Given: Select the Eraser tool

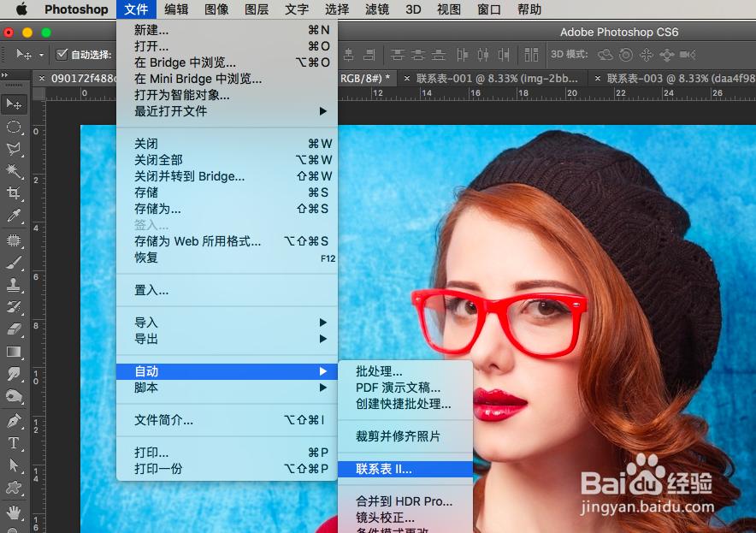Looking at the screenshot, I should (14, 329).
